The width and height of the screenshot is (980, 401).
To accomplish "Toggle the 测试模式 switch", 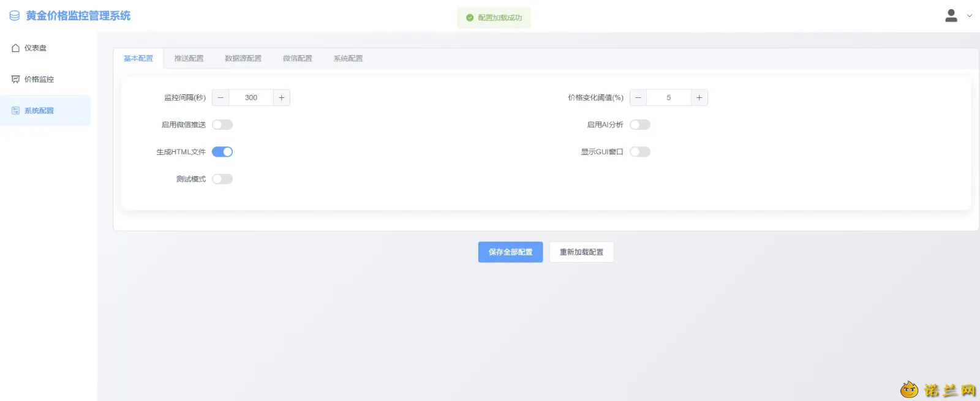I will pos(222,179).
